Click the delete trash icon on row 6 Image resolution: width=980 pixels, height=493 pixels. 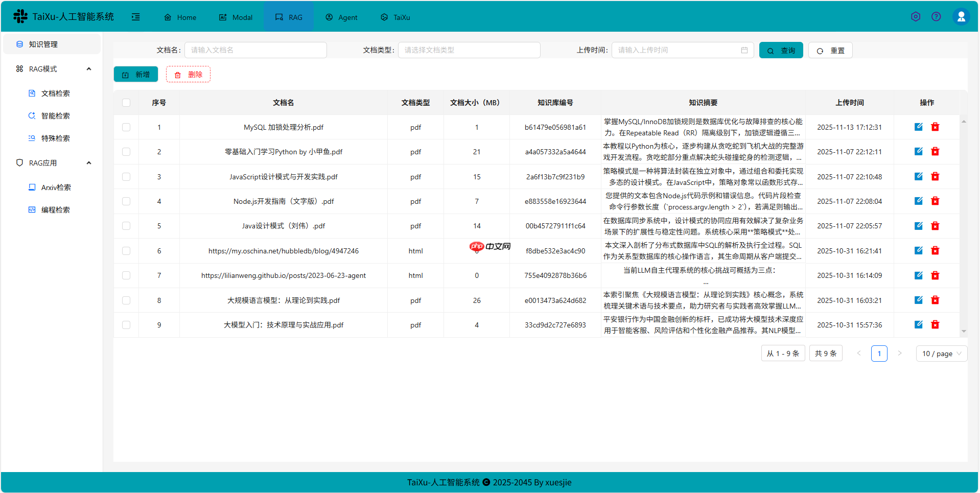pos(936,250)
